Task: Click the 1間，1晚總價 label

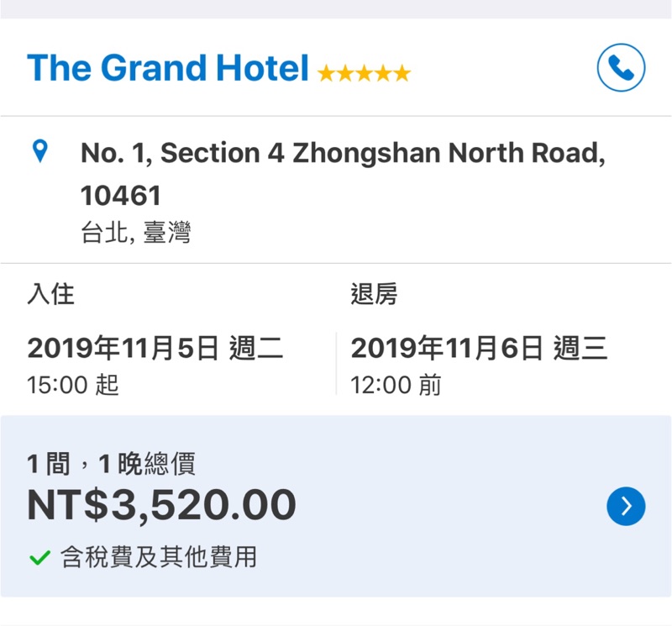Action: pyautogui.click(x=111, y=464)
